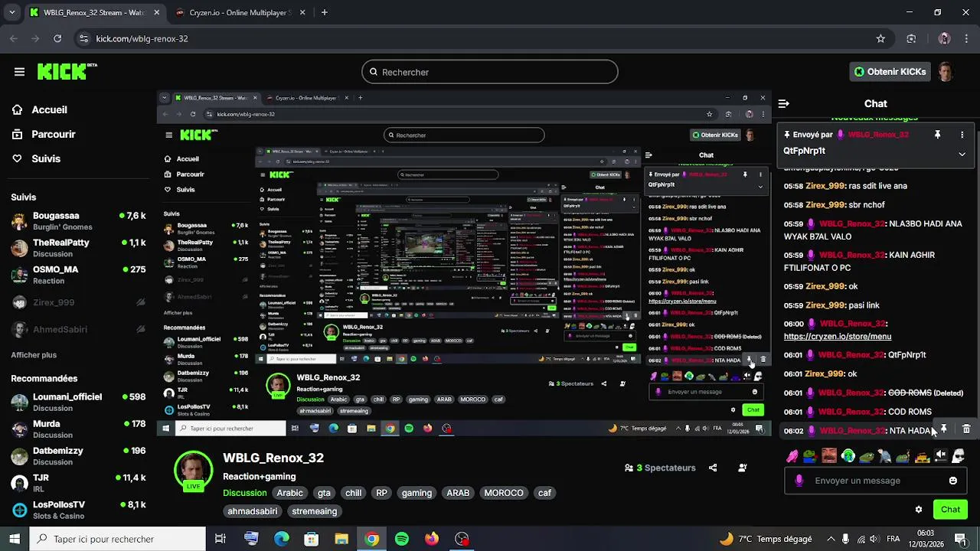Delete the NTA HADA chat message

pos(966,430)
